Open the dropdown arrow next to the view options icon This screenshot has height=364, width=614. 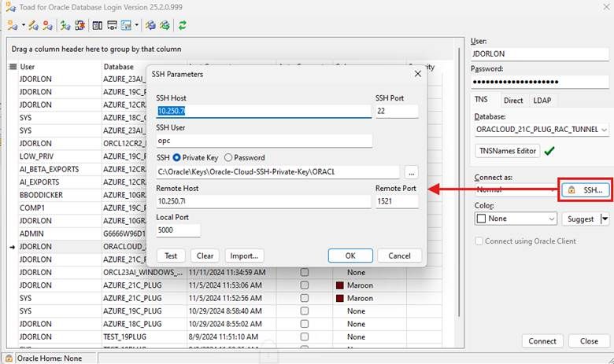pyautogui.click(x=136, y=25)
